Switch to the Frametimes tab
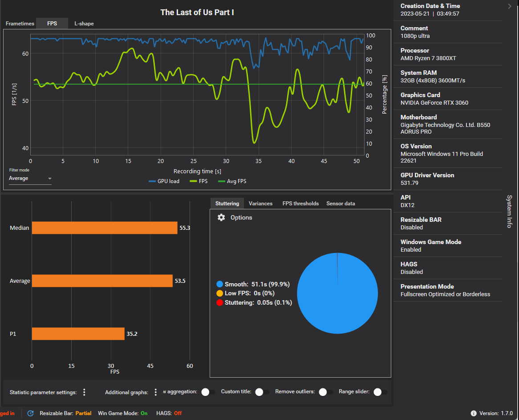519x420 pixels. click(20, 24)
